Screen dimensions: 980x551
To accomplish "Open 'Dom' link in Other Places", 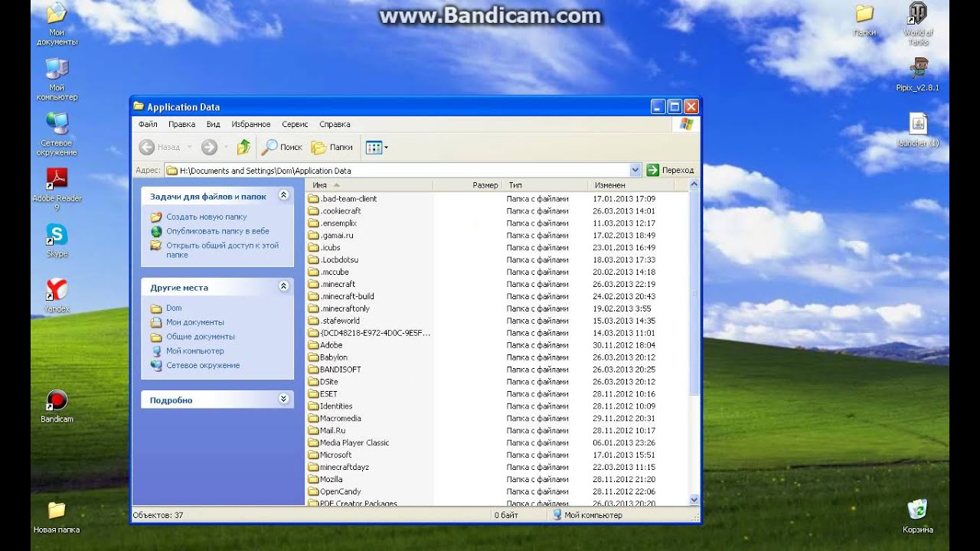I will (x=174, y=308).
